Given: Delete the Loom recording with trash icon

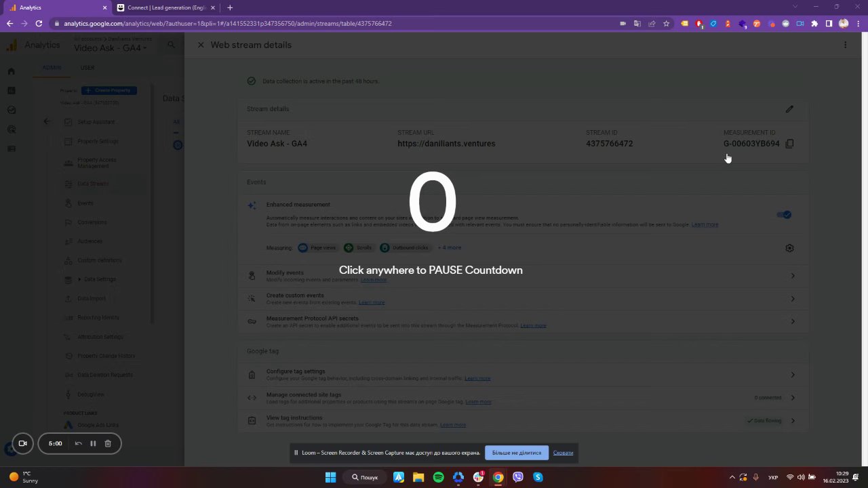Looking at the screenshot, I should [108, 443].
